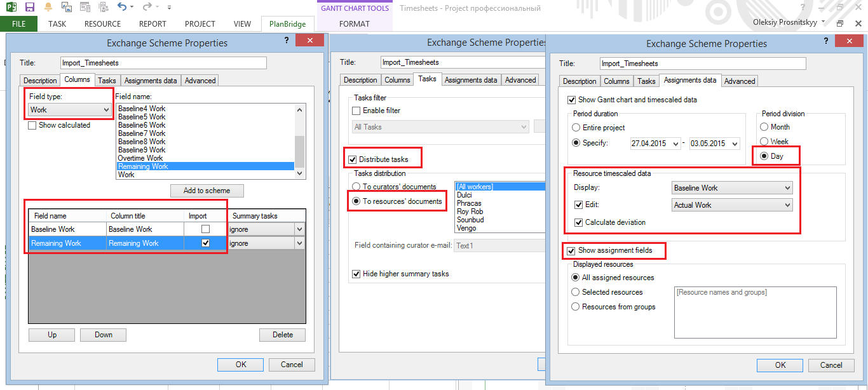The image size is (868, 390).
Task: Click the Down button
Action: tap(104, 335)
